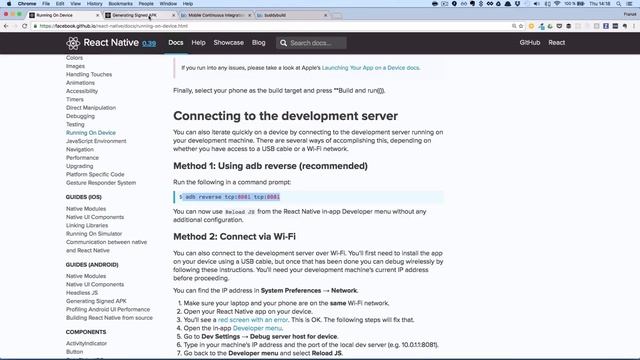Open Spotlight search in the menu bar
Viewport: 640px width, 360px height.
pyautogui.click(x=619, y=4)
